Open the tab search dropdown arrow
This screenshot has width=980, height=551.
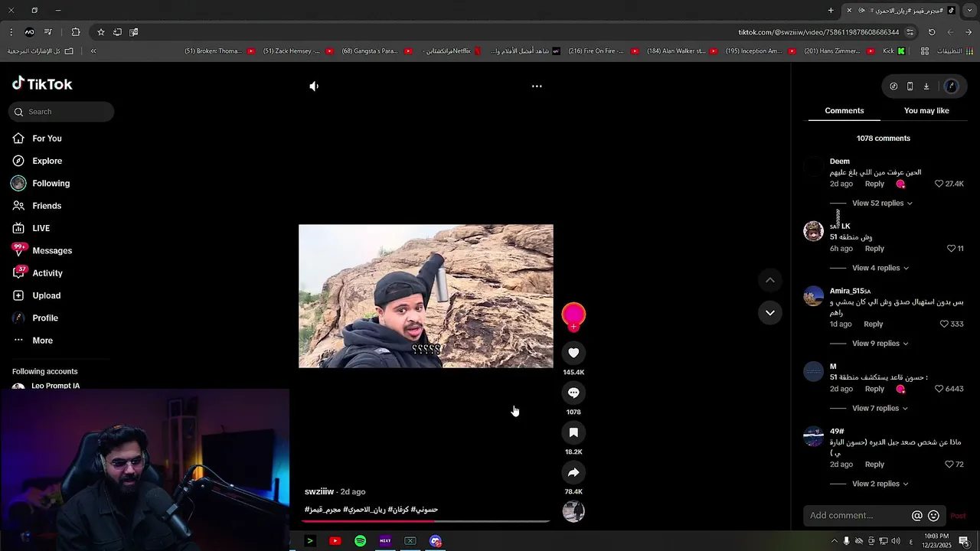[x=969, y=11]
